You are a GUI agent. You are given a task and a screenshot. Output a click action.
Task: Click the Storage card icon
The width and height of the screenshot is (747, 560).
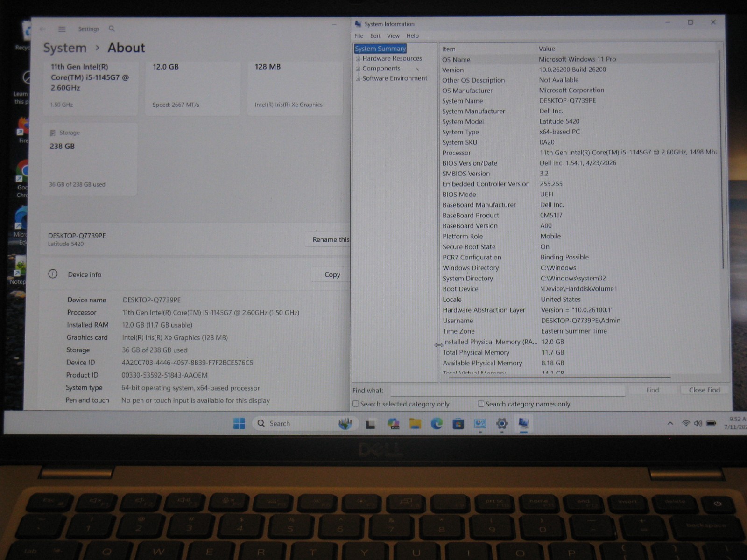[52, 133]
